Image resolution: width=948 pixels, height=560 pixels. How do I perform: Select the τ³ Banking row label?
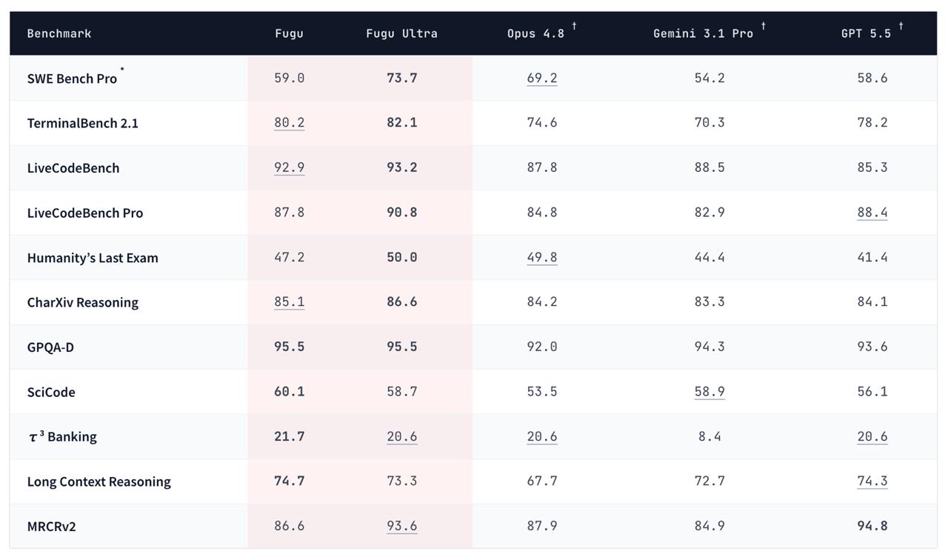(62, 436)
